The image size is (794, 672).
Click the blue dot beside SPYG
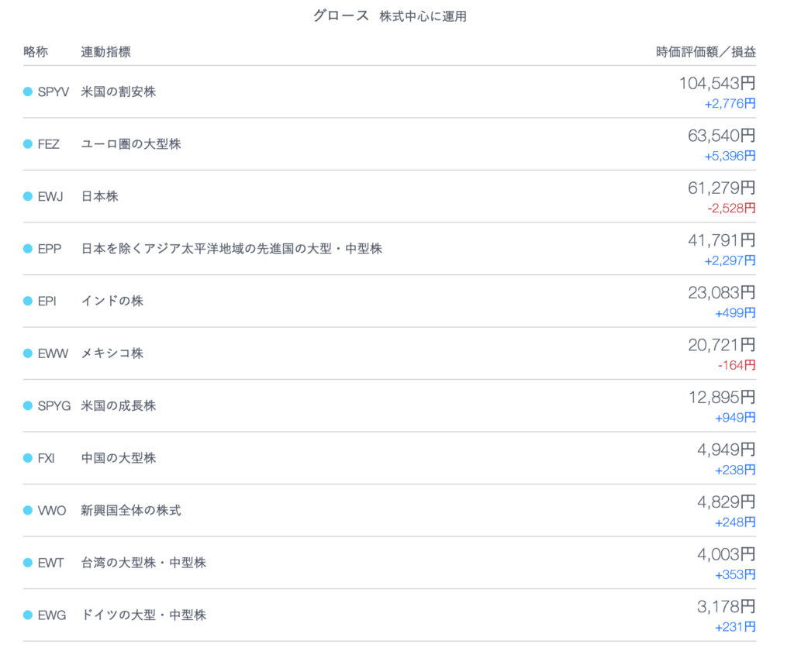[x=28, y=406]
